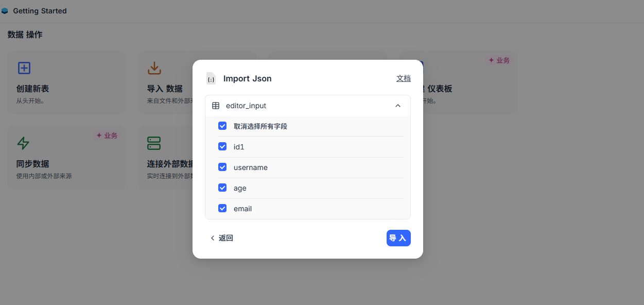The height and width of the screenshot is (305, 644).
Task: Click the Import Json file icon
Action: 211,78
